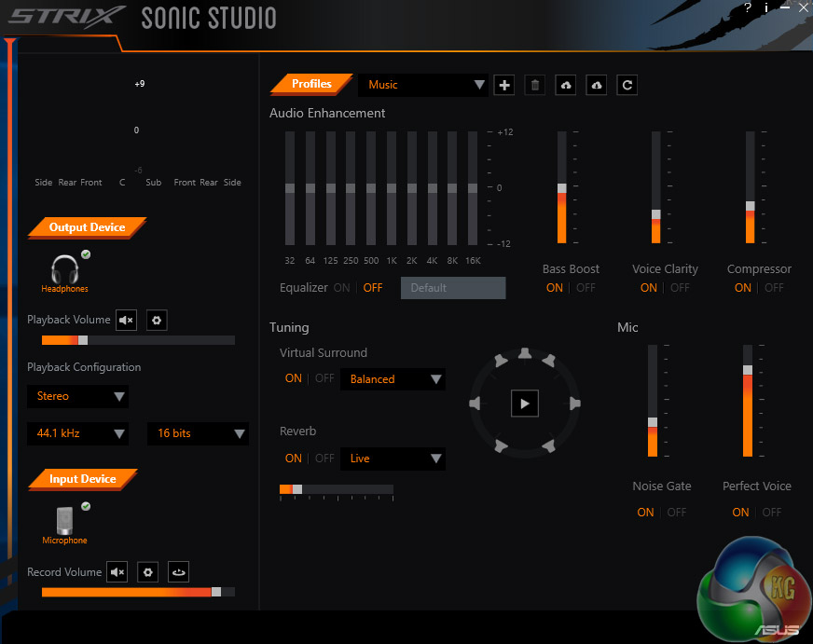Image resolution: width=813 pixels, height=644 pixels.
Task: Open Live reverb mode dropdown
Action: (x=393, y=459)
